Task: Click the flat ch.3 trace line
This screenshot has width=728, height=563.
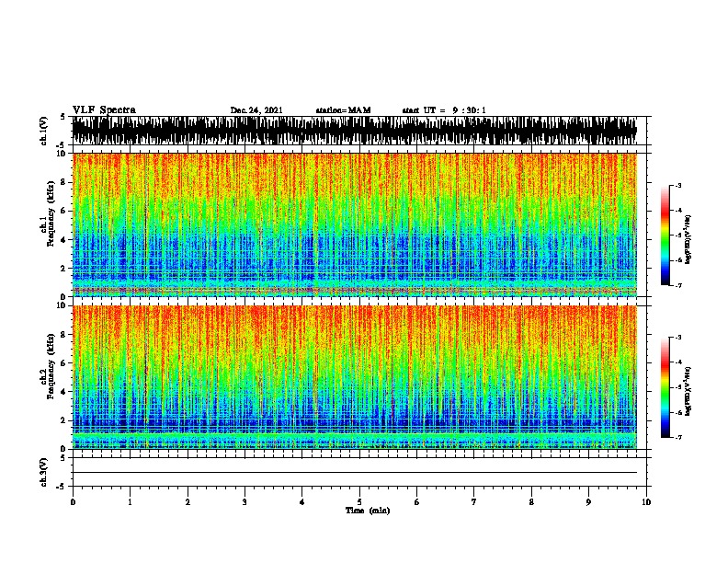Action: tap(355, 473)
